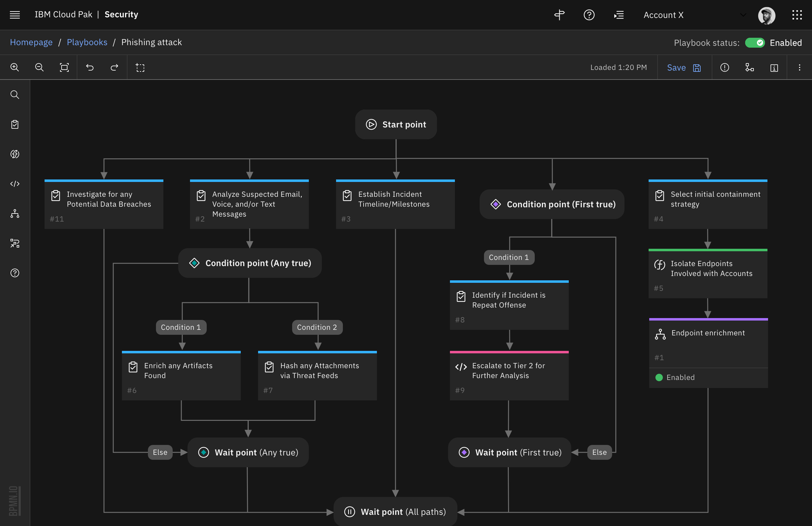Screen dimensions: 812x526
Task: Open the app switcher grid menu
Action: pyautogui.click(x=797, y=15)
